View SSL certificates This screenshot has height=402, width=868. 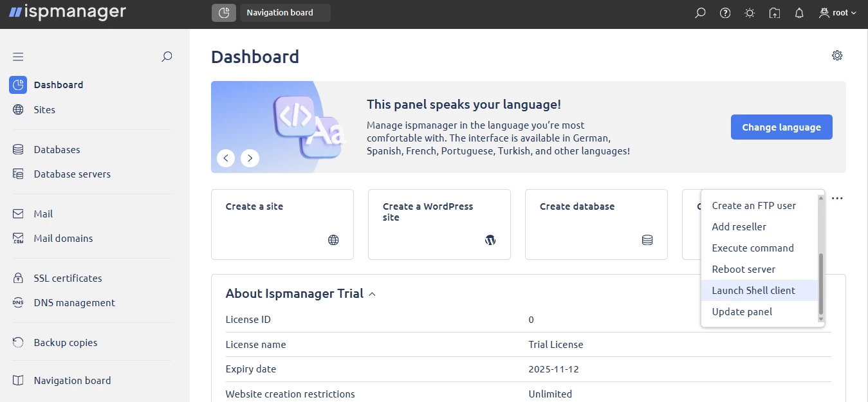tap(68, 278)
